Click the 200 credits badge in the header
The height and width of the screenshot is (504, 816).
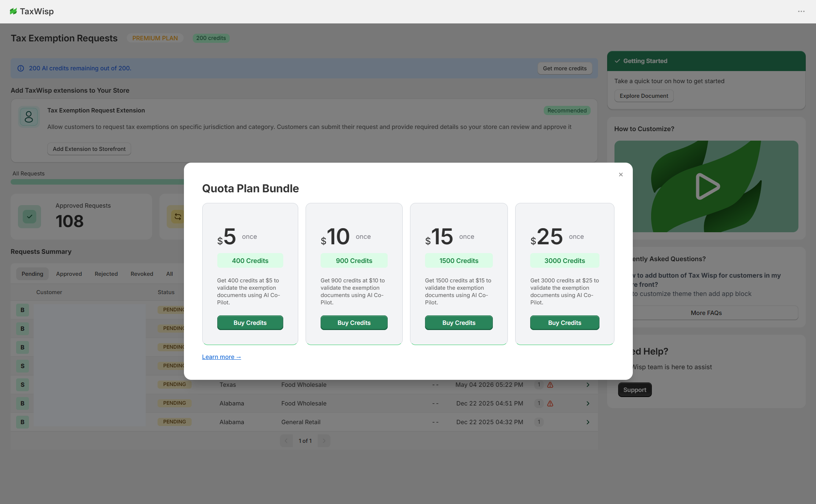pos(211,38)
